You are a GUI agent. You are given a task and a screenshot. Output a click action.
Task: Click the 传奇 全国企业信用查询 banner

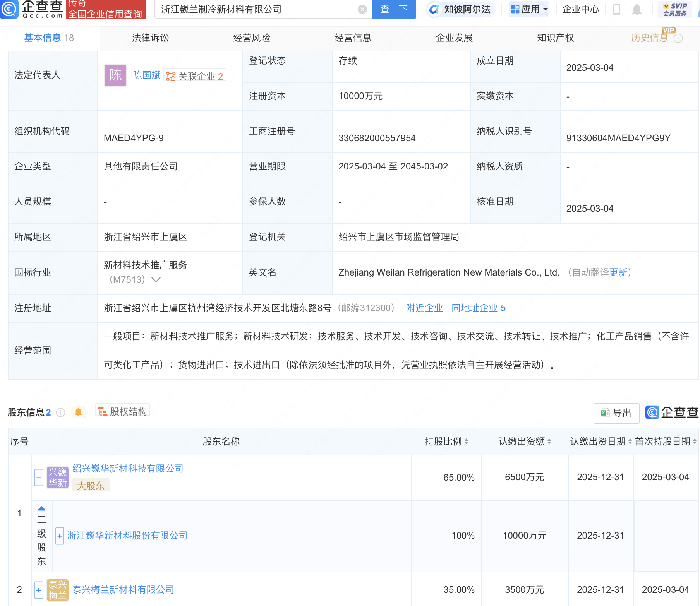pos(106,9)
